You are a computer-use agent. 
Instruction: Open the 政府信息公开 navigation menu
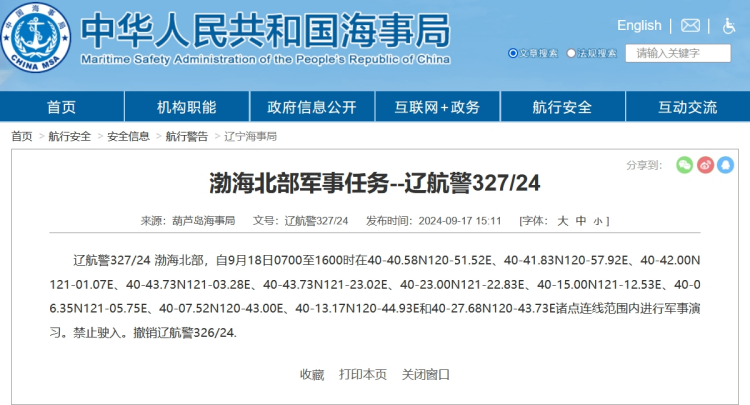(311, 107)
